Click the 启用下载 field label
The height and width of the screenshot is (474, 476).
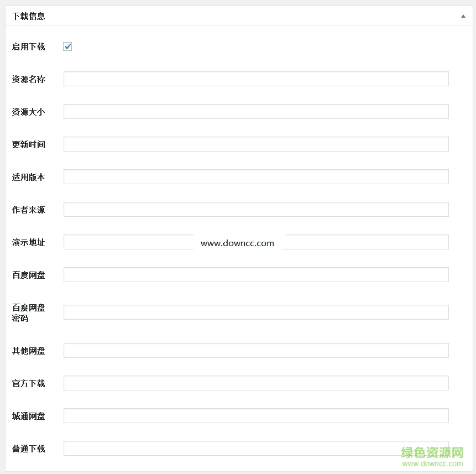(28, 46)
